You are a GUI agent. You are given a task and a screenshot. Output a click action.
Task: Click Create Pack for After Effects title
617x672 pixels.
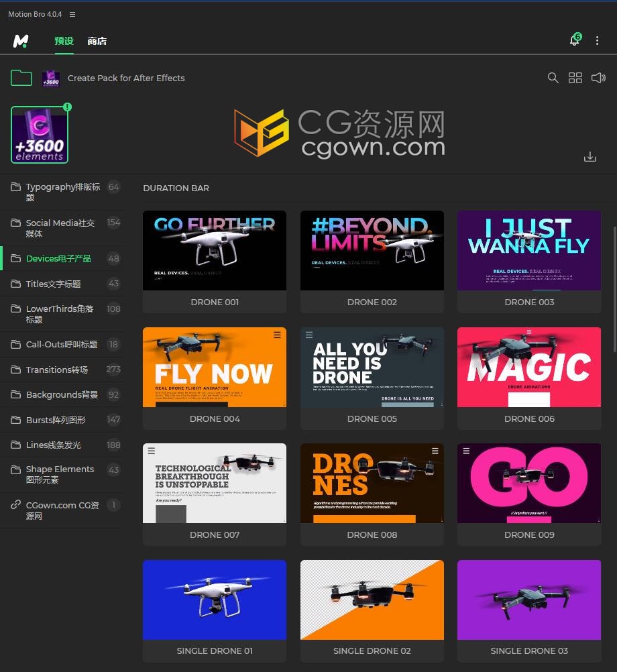coord(126,78)
